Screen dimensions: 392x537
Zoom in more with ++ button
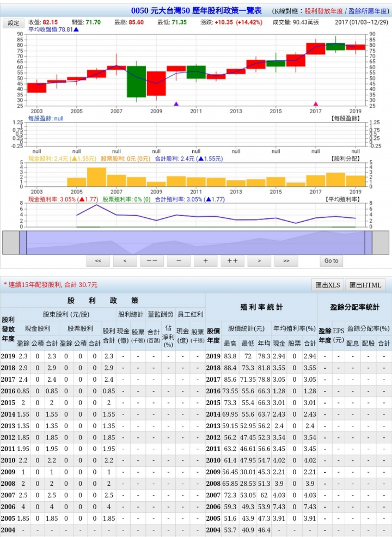[232, 261]
